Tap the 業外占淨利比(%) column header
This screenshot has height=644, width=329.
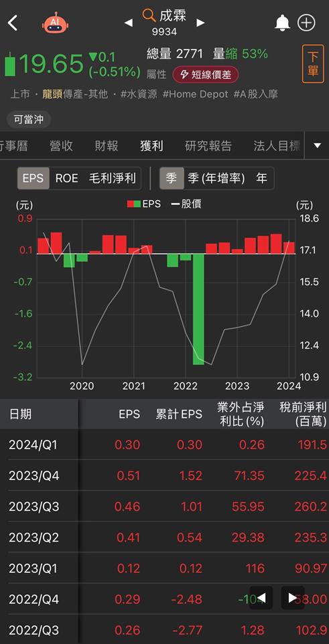coord(241,414)
